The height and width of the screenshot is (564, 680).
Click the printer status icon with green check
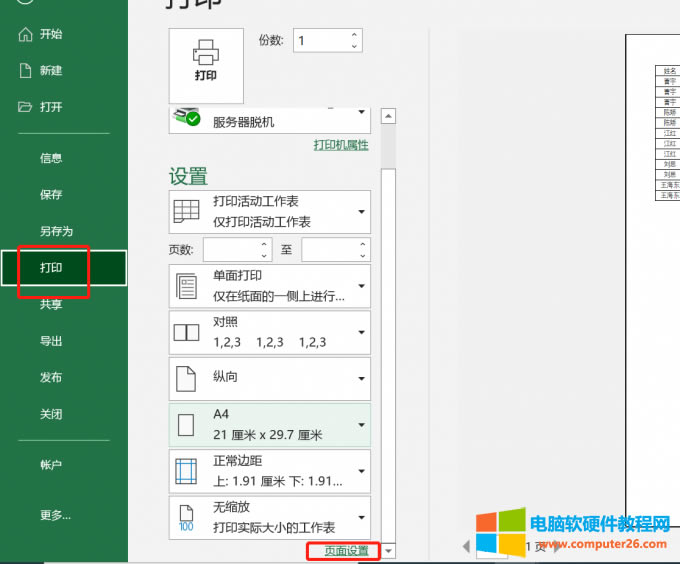pyautogui.click(x=186, y=117)
